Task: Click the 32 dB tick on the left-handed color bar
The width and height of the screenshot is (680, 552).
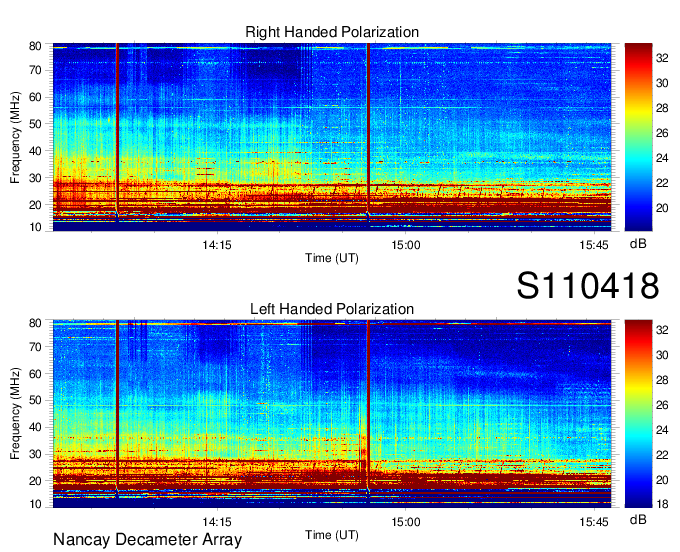Action: click(662, 330)
